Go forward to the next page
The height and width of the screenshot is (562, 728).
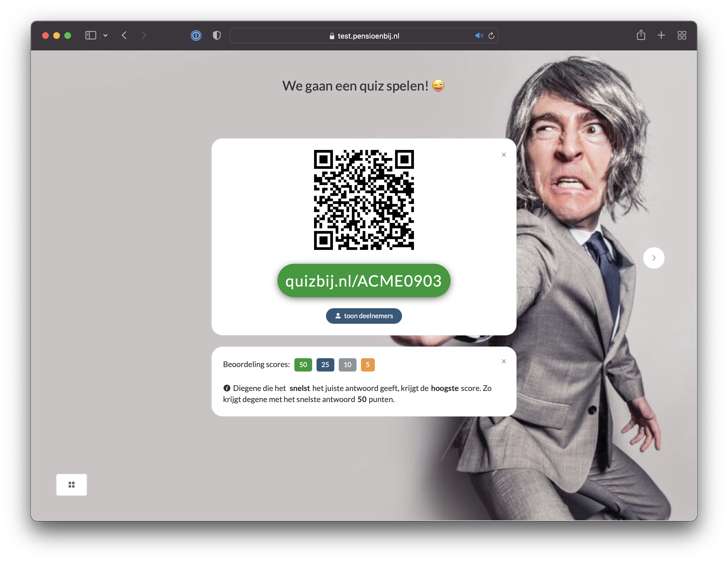click(x=144, y=35)
